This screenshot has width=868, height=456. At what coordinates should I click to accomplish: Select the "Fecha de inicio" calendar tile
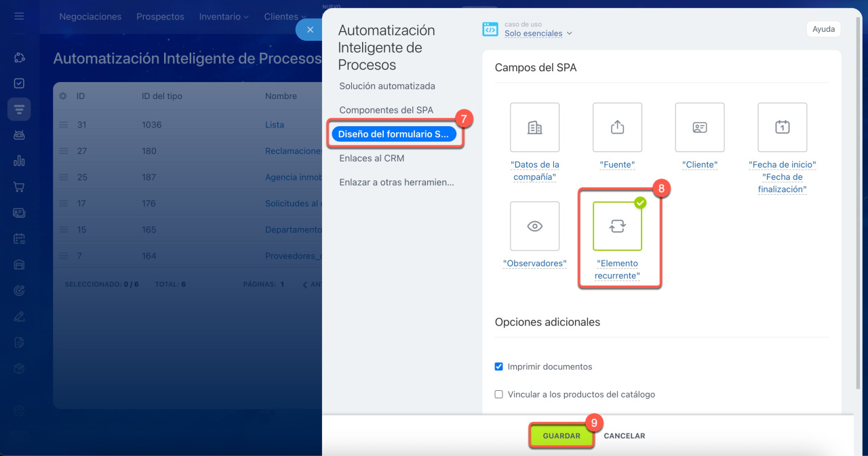tap(783, 128)
